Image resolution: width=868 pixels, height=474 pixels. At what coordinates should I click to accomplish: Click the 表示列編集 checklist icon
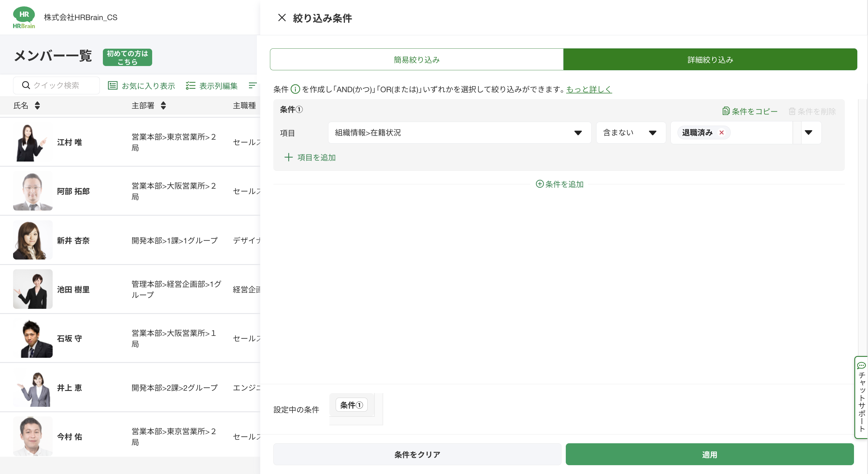coord(191,85)
